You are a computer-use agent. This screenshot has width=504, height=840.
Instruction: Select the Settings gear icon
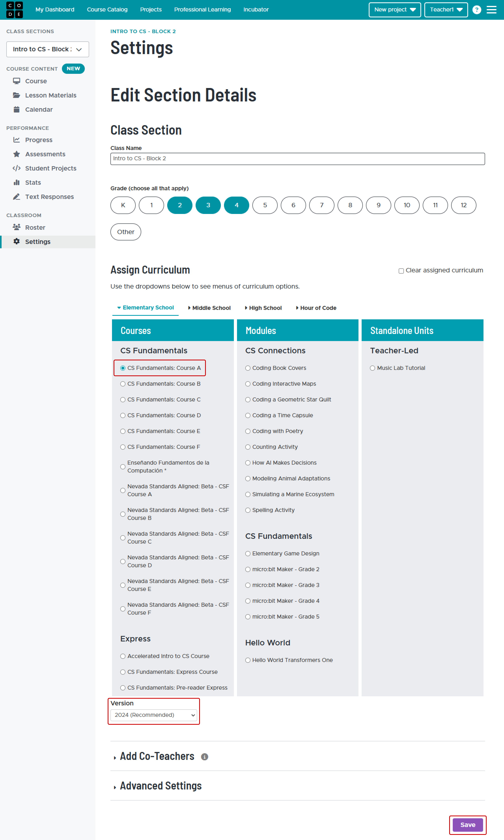point(16,241)
